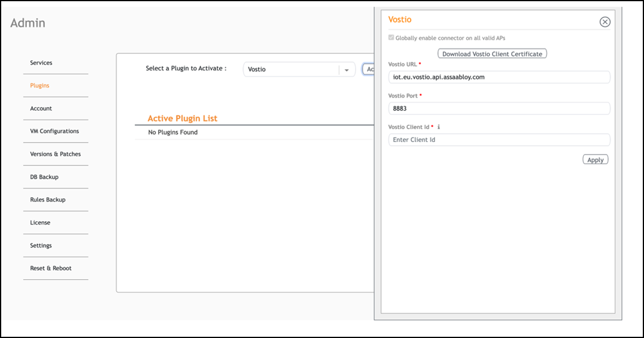Click the info icon beside Vostio Client Id
The image size is (644, 338).
pyautogui.click(x=439, y=127)
